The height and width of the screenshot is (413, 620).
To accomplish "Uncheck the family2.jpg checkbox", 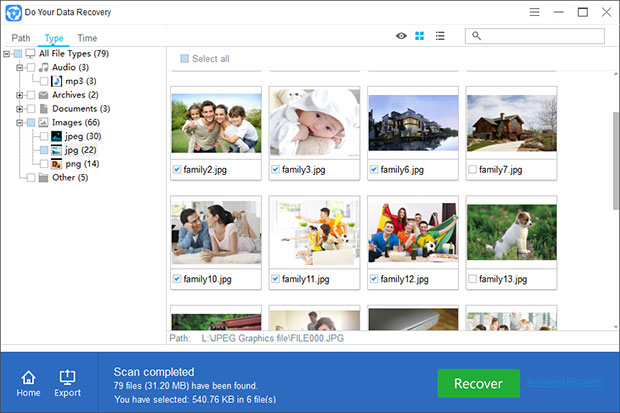I will pos(177,169).
